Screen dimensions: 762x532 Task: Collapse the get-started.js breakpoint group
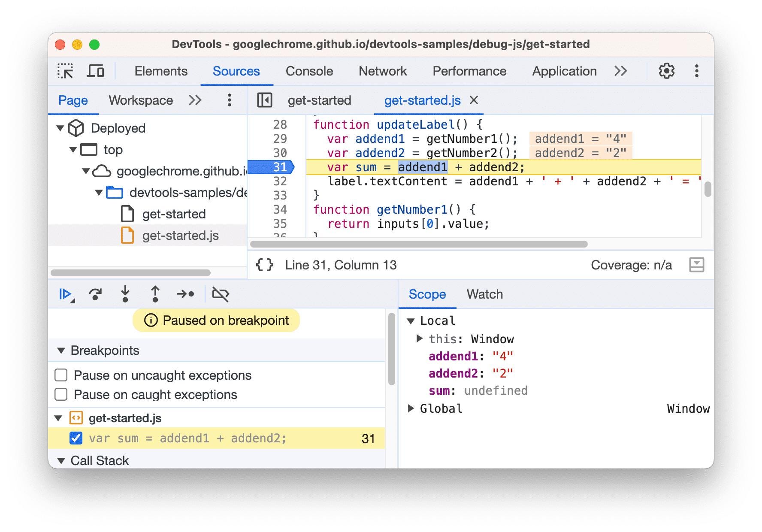(x=58, y=418)
